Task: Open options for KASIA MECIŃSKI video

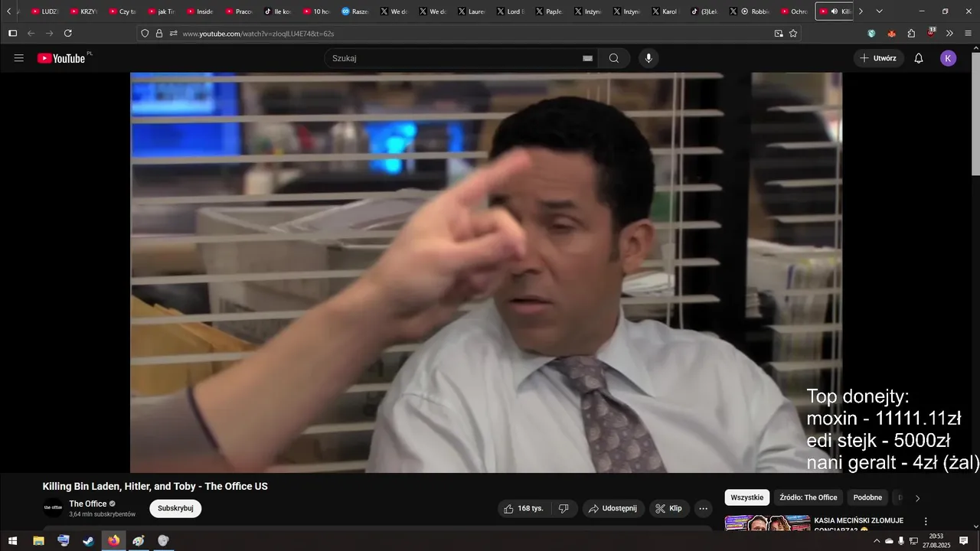Action: pos(926,521)
